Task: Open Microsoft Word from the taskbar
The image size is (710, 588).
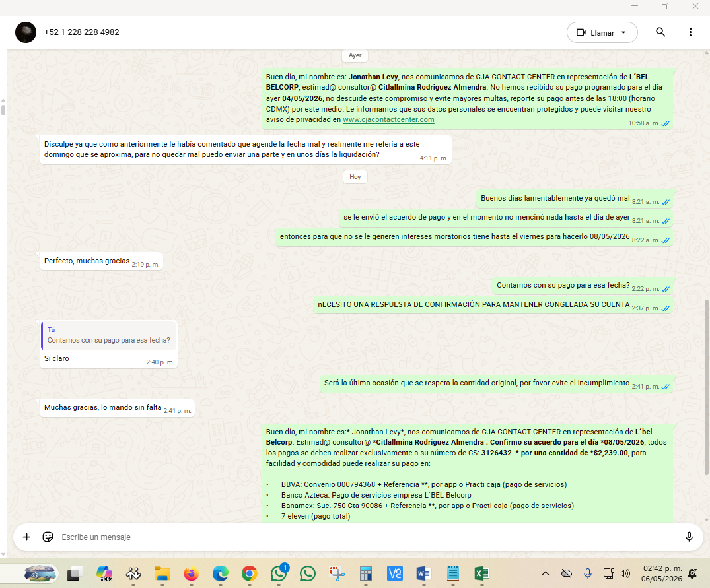Action: pyautogui.click(x=424, y=574)
